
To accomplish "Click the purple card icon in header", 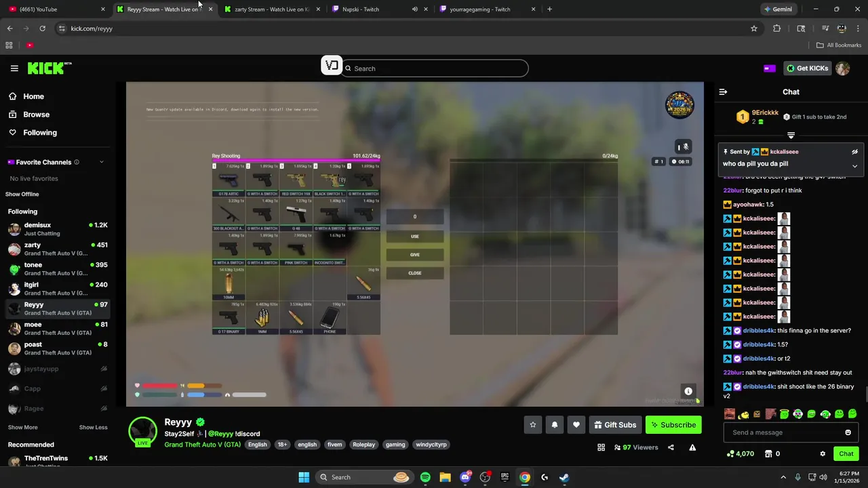I will 769,68.
